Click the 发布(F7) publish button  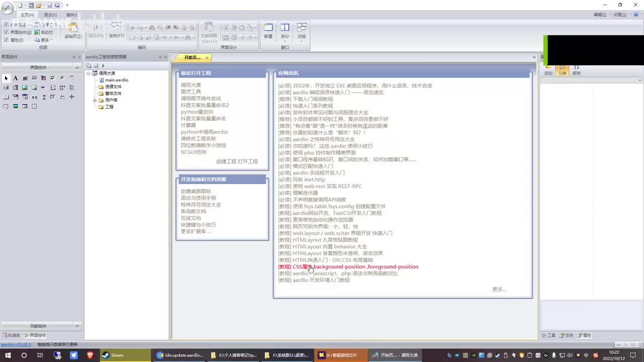(x=116, y=31)
